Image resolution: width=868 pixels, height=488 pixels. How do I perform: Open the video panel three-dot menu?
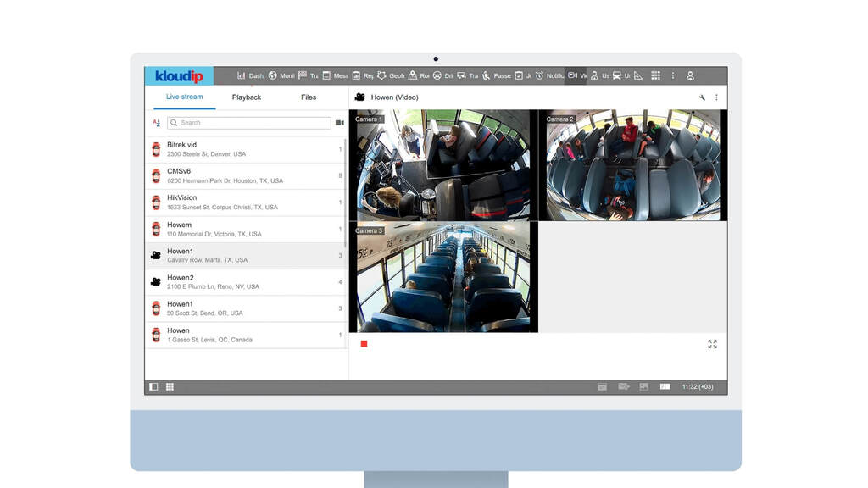716,97
